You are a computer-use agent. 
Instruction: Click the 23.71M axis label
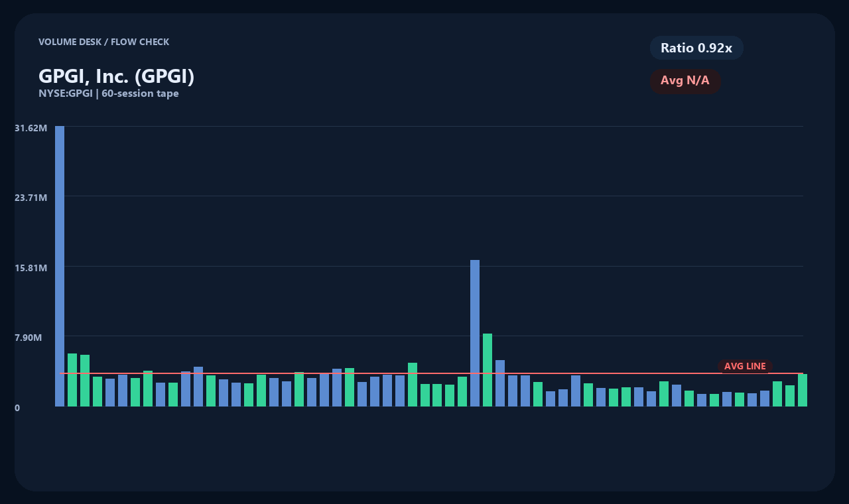click(31, 198)
